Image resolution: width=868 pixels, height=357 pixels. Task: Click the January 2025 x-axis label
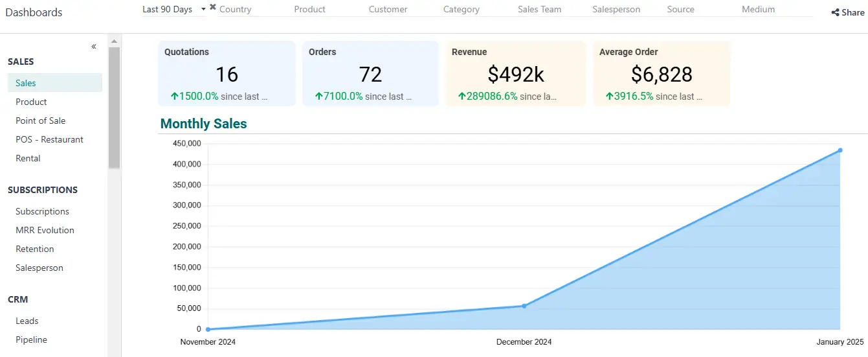pyautogui.click(x=840, y=342)
